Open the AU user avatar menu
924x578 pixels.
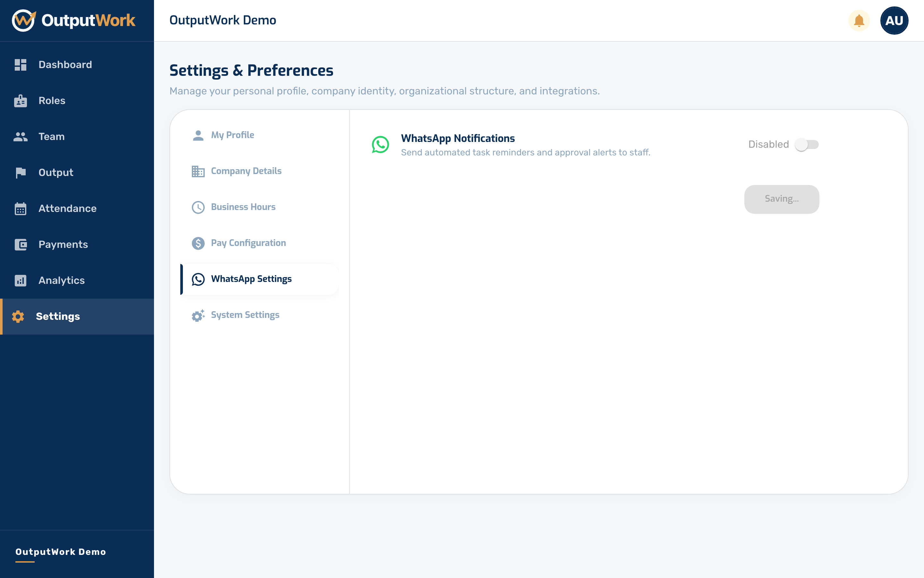pyautogui.click(x=894, y=20)
